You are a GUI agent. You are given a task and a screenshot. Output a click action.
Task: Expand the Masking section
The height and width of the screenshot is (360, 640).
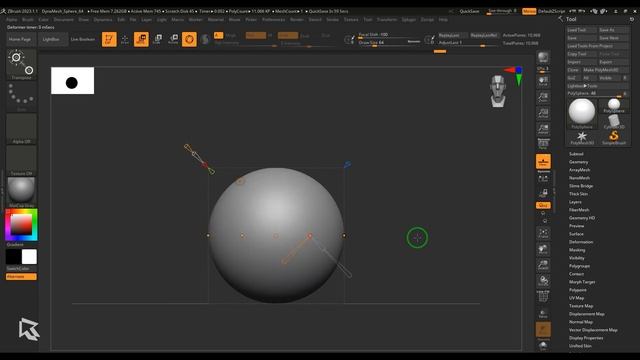coord(577,250)
